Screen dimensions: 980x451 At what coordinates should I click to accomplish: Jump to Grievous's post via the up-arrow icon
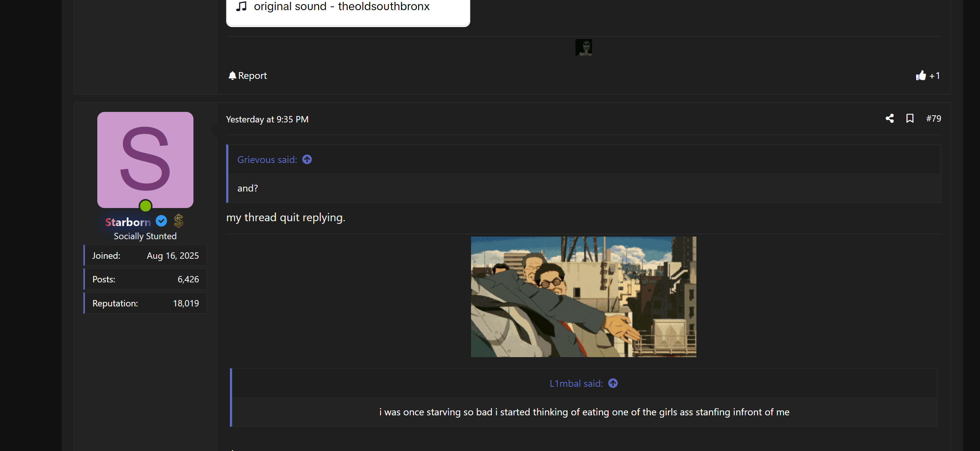click(x=307, y=160)
